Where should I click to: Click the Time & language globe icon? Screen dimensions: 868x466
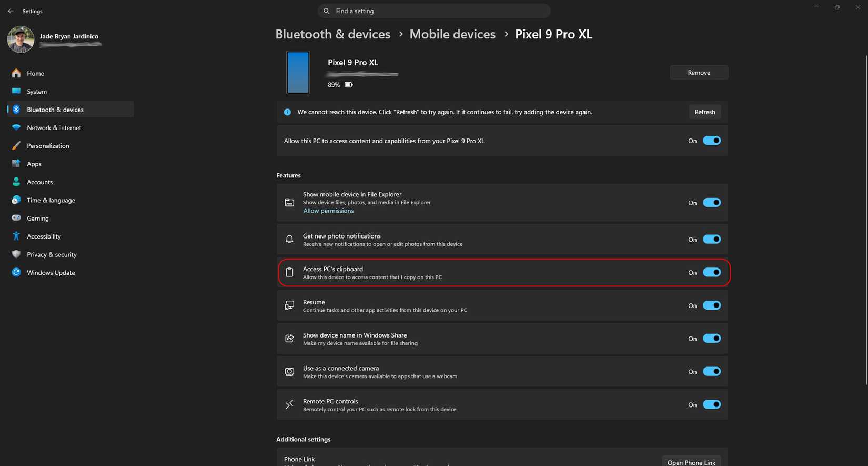(x=16, y=200)
